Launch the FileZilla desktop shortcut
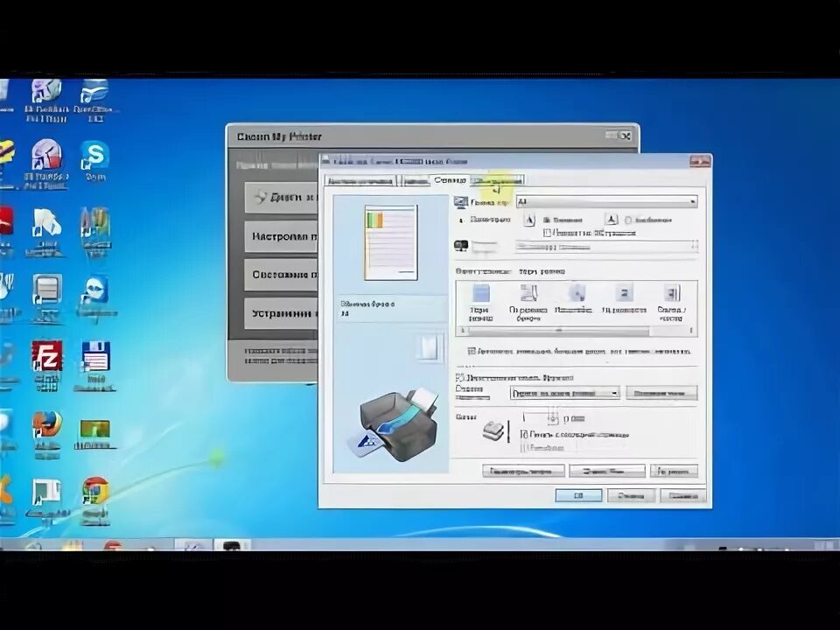 pyautogui.click(x=47, y=366)
